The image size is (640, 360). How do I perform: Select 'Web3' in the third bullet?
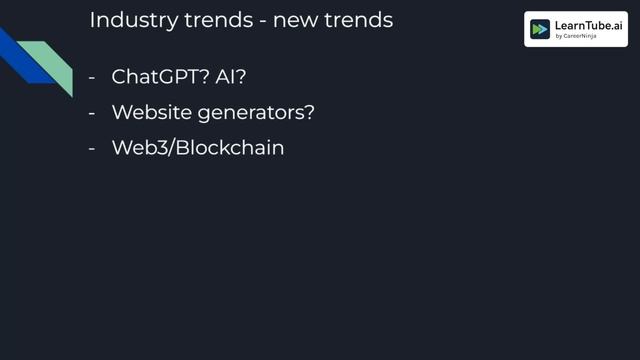[x=140, y=147]
